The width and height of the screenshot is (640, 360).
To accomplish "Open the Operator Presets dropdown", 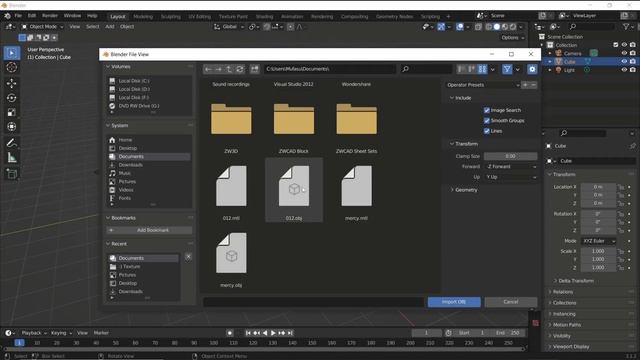I will (x=482, y=85).
